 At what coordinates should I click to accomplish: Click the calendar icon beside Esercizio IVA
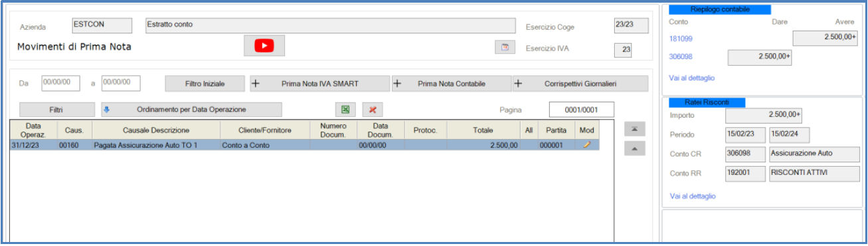[x=505, y=47]
